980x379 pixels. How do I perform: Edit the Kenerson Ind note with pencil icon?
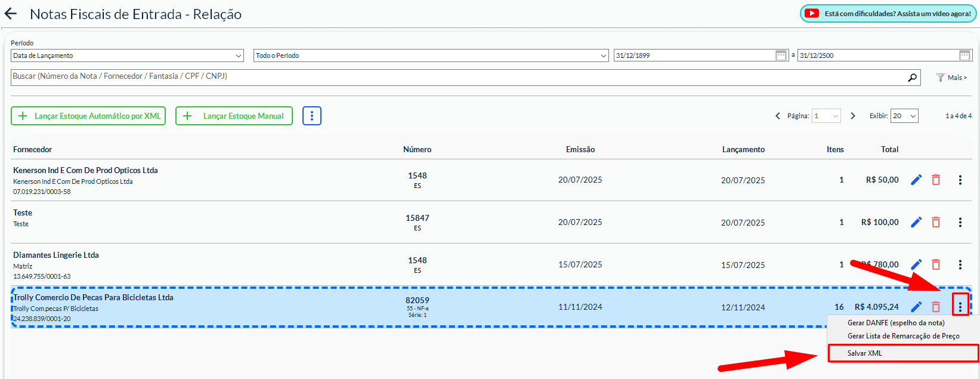pos(916,180)
